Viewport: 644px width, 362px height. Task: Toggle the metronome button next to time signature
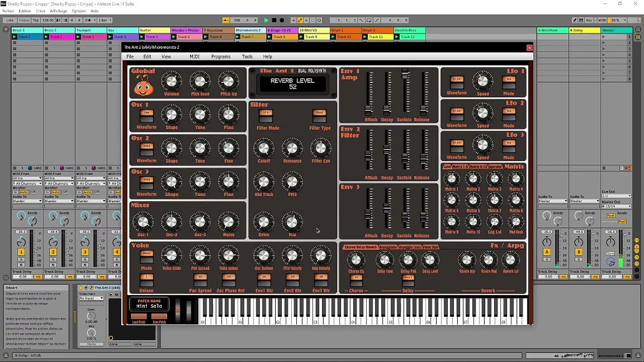click(89, 20)
